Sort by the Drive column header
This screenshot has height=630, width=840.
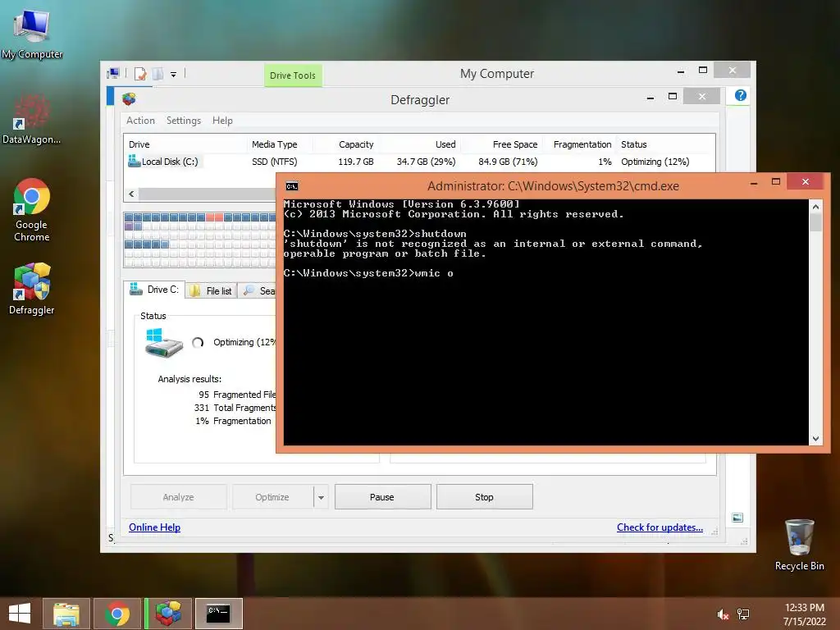click(185, 144)
